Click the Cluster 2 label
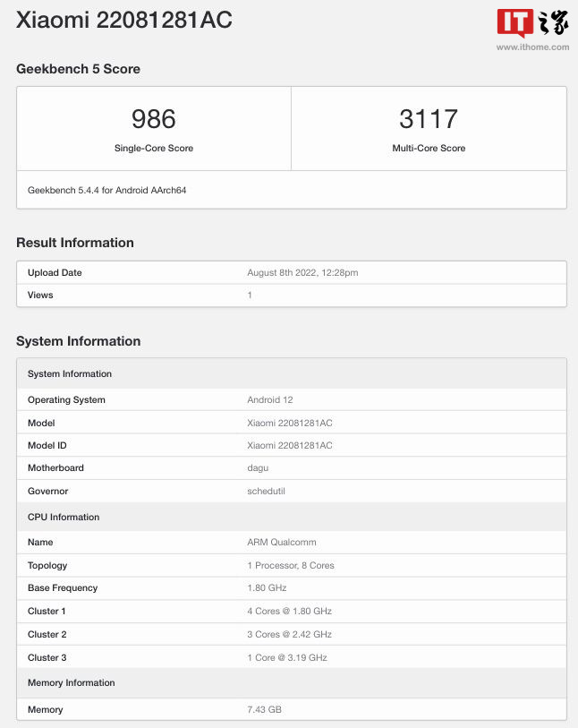The height and width of the screenshot is (728, 578). tap(47, 634)
